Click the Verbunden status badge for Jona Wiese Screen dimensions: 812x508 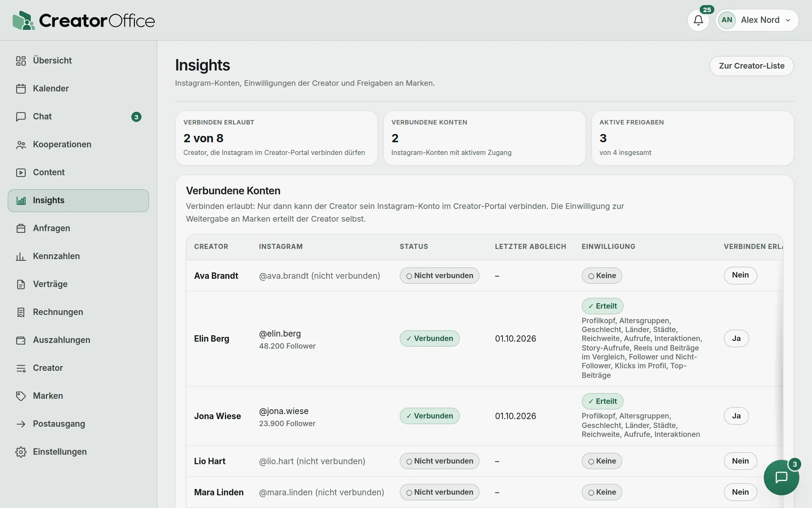point(429,416)
